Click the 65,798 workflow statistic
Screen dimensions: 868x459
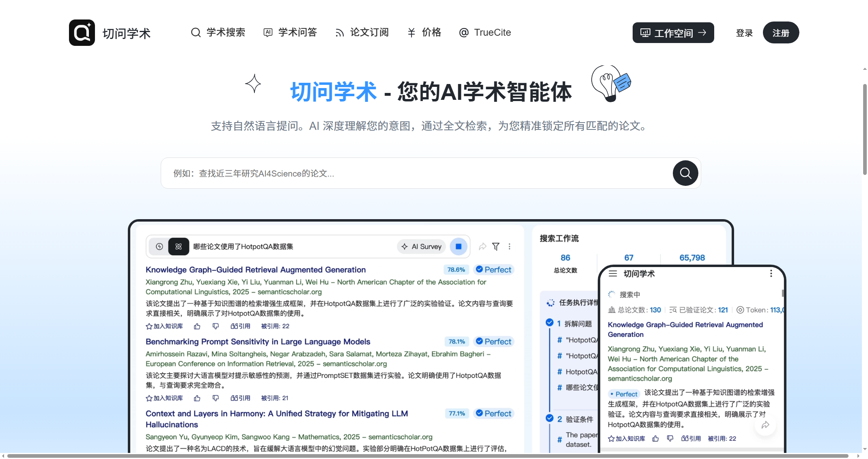pyautogui.click(x=692, y=258)
